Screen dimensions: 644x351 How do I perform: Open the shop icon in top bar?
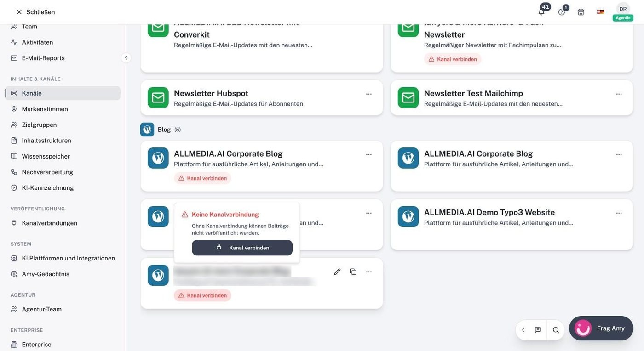[x=581, y=12]
